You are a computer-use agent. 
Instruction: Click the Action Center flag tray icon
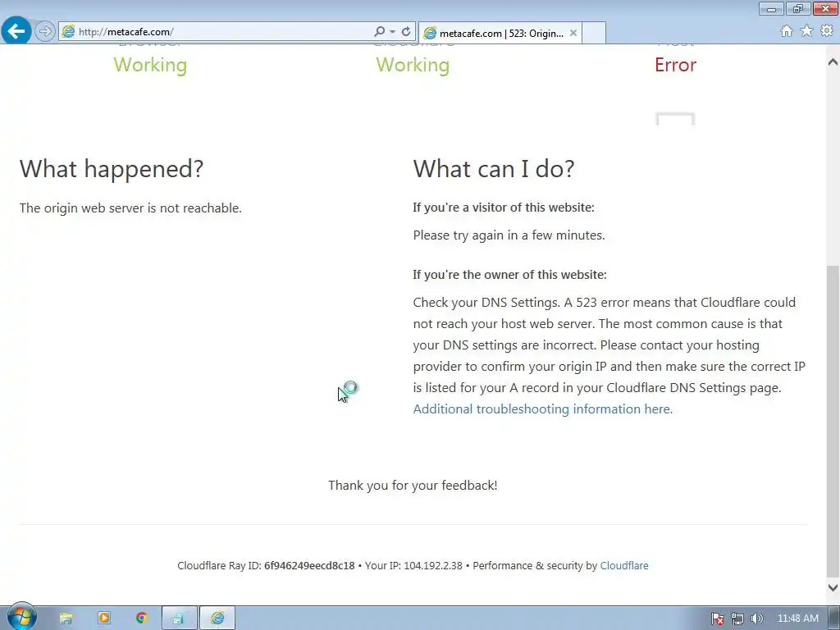717,619
